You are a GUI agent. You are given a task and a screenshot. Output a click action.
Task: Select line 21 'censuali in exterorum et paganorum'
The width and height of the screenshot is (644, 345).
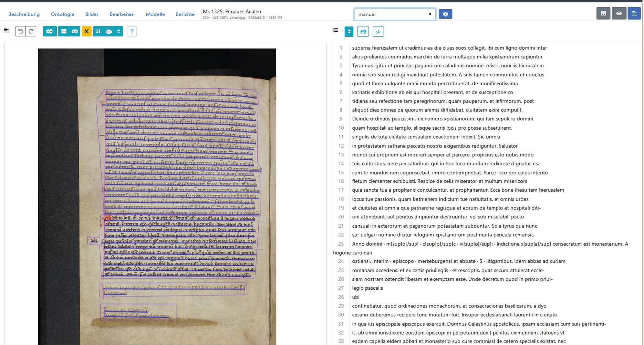[x=445, y=226]
